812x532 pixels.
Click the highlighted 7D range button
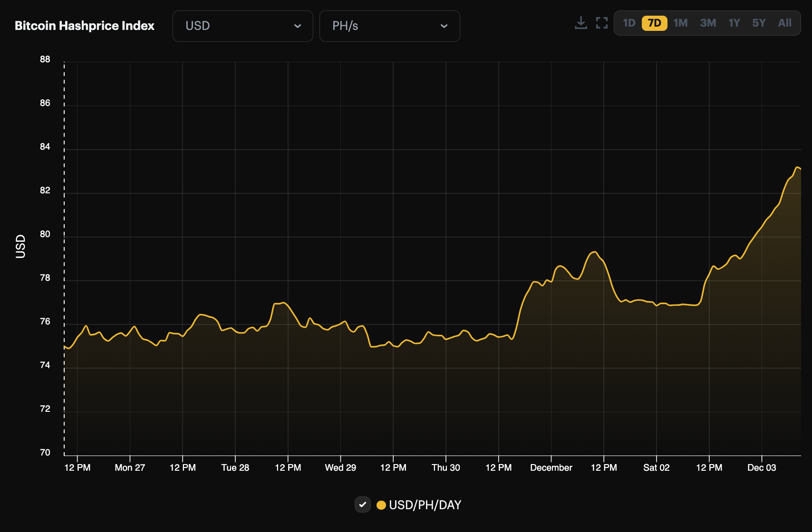tap(654, 23)
